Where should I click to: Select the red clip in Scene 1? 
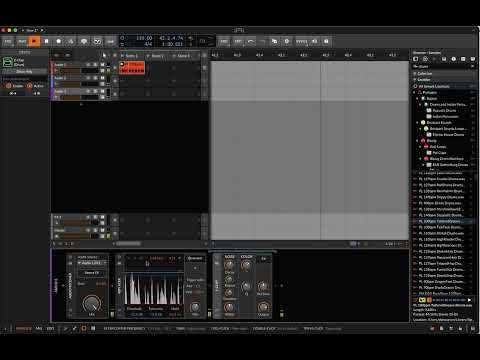tap(132, 67)
